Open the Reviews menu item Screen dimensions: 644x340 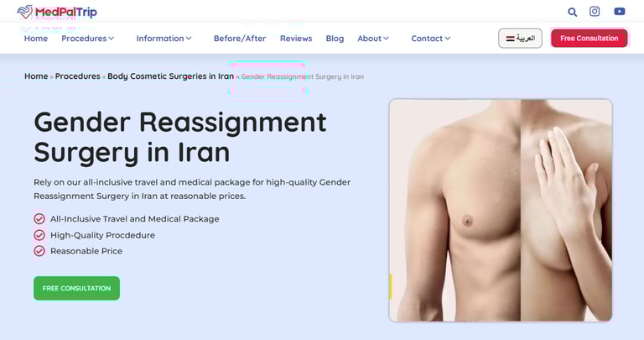click(296, 39)
